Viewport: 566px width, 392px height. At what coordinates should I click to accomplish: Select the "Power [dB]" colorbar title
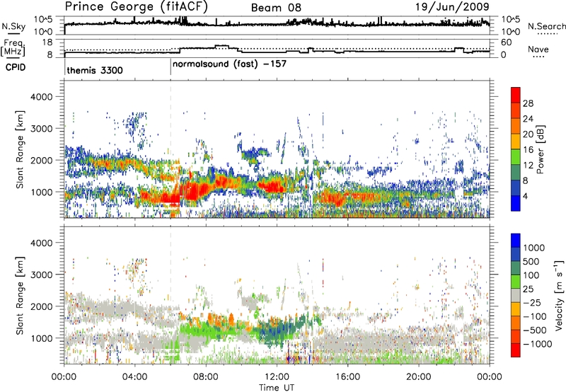540,149
